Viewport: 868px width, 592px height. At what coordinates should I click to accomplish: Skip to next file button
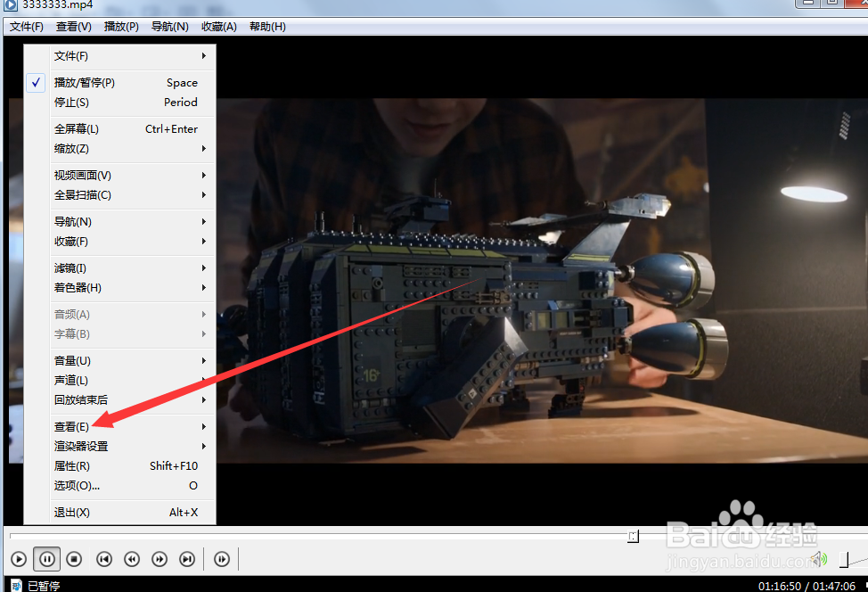coord(187,559)
